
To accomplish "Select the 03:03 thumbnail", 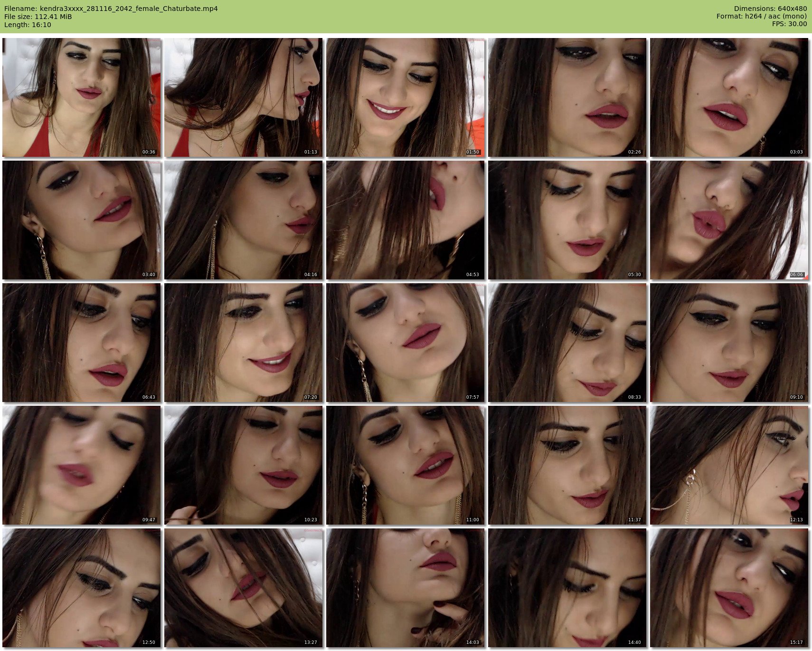I will [729, 97].
